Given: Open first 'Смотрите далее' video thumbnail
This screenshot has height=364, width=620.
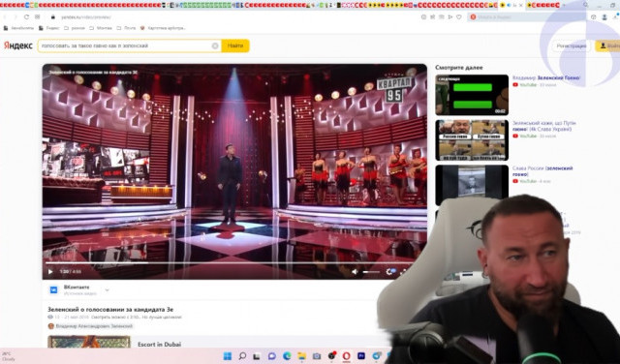Looking at the screenshot, I should [472, 95].
